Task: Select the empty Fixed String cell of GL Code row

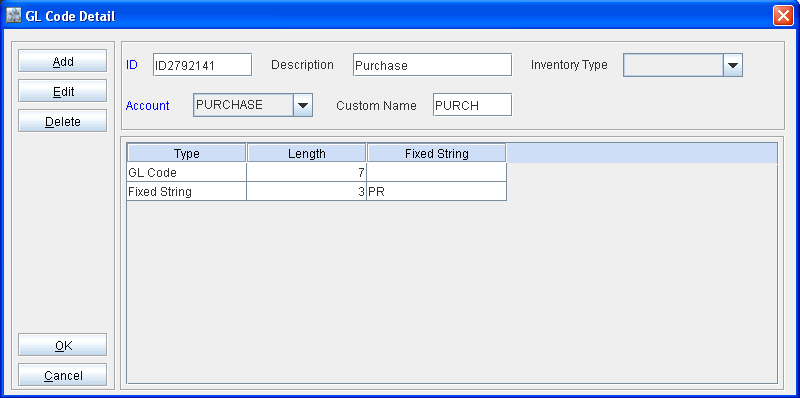Action: (x=437, y=172)
